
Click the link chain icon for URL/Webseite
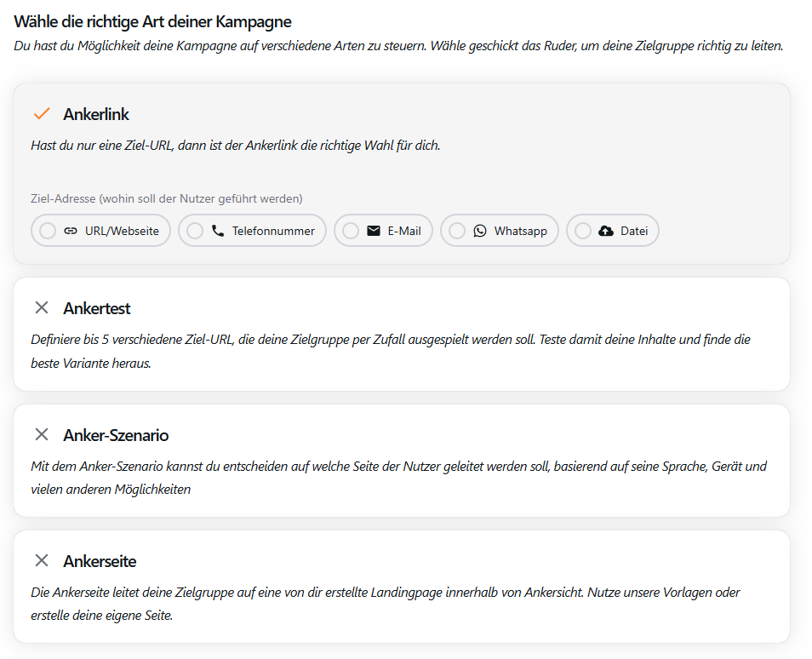click(x=71, y=231)
